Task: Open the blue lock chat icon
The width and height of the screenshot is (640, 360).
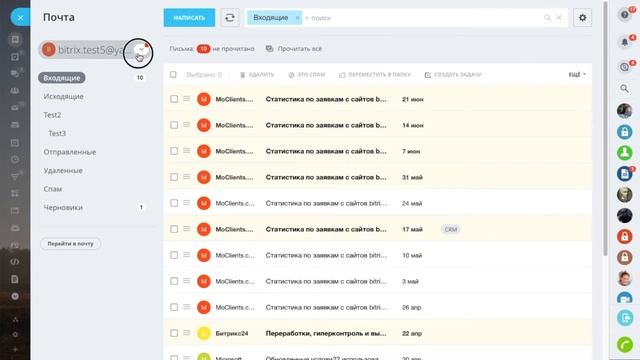Action: tap(624, 132)
